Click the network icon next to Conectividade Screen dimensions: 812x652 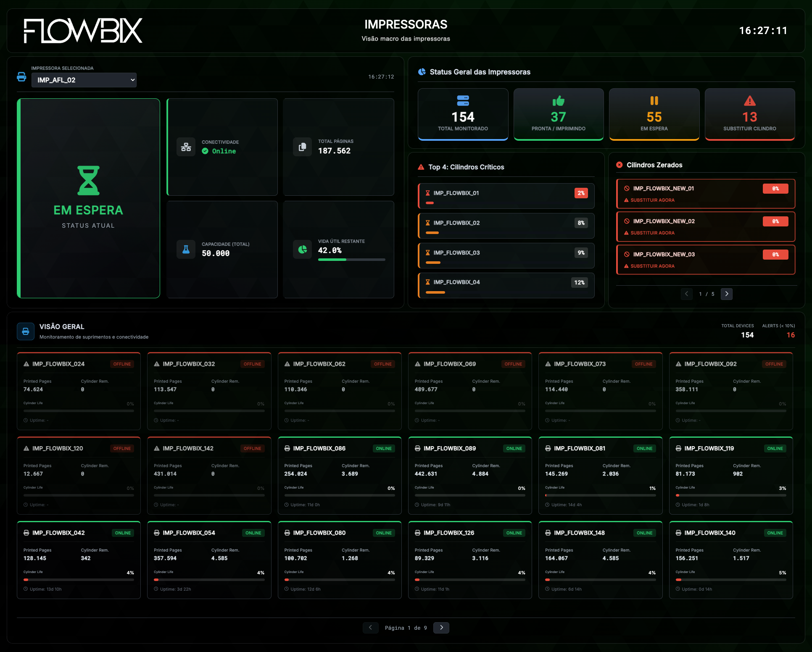[x=186, y=147]
